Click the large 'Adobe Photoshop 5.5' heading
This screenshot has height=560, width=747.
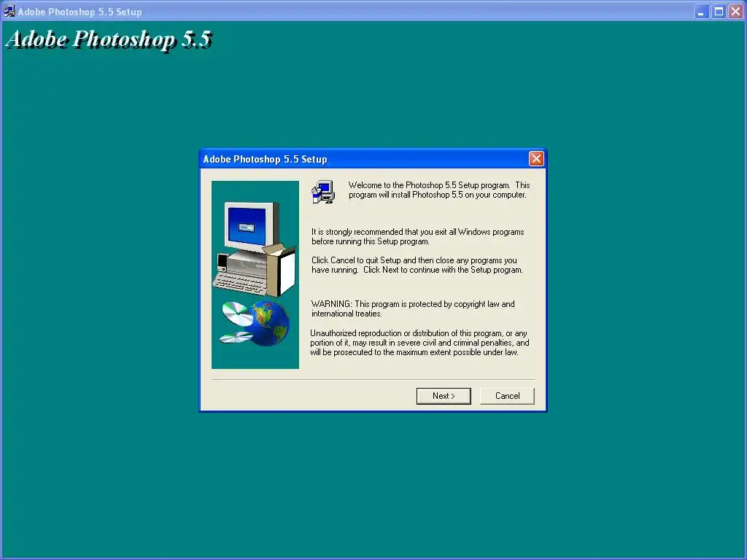(x=109, y=39)
